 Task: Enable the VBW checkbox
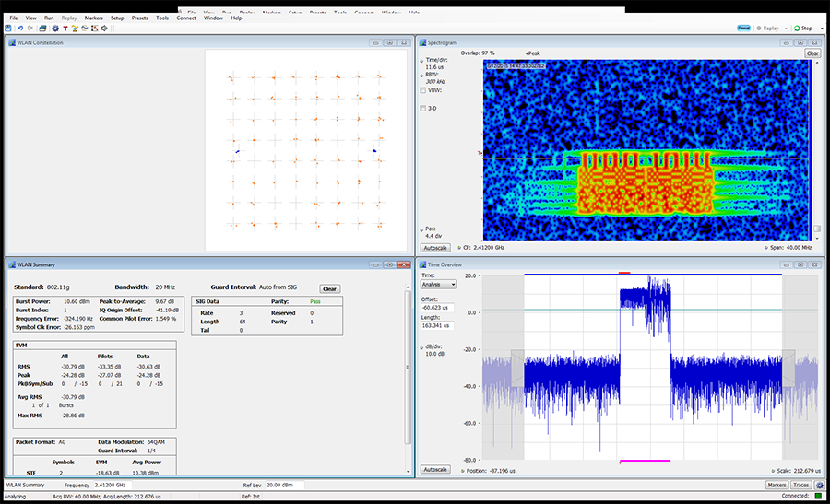[423, 90]
